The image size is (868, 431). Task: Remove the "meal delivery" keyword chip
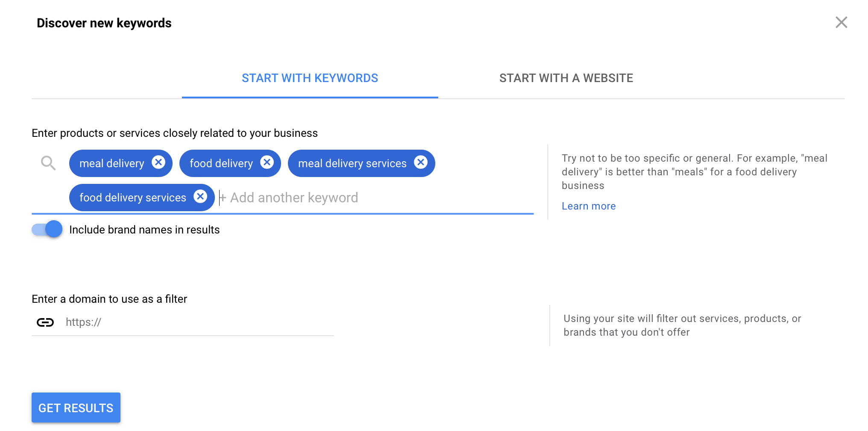(158, 162)
